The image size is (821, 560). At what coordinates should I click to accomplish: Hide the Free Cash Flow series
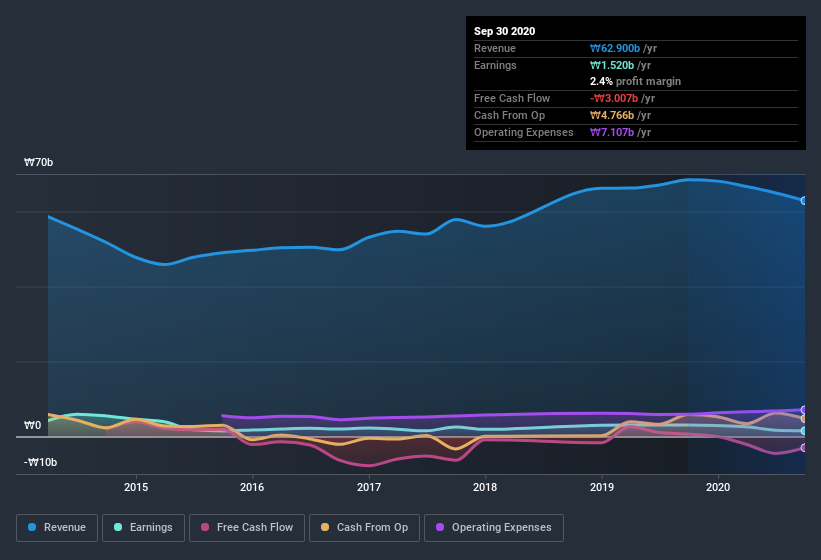click(248, 527)
